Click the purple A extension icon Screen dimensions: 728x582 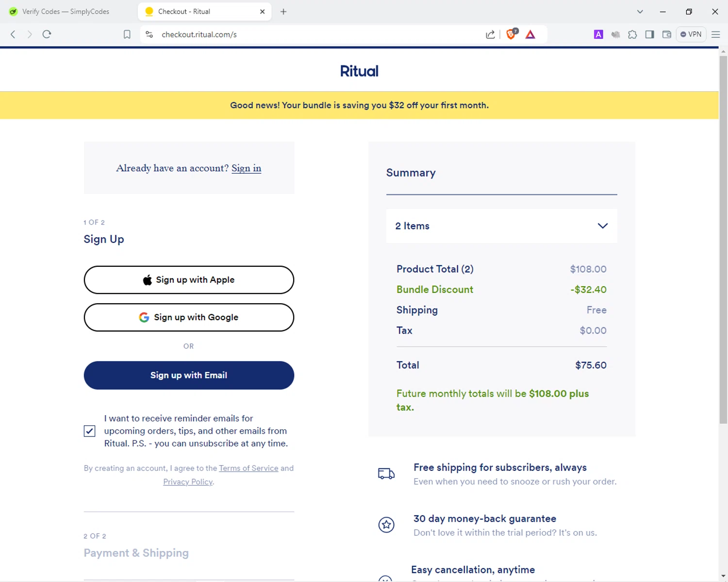[x=598, y=34]
